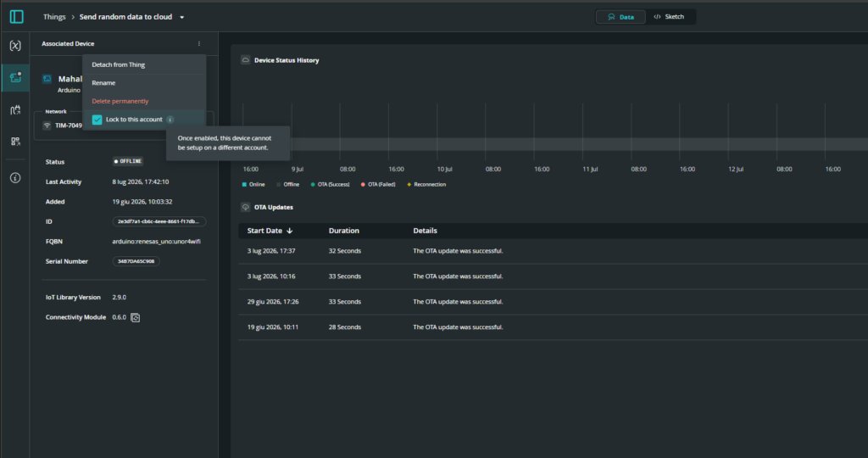The height and width of the screenshot is (458, 868).
Task: Click the Send random data to cloud title
Action: tap(125, 17)
